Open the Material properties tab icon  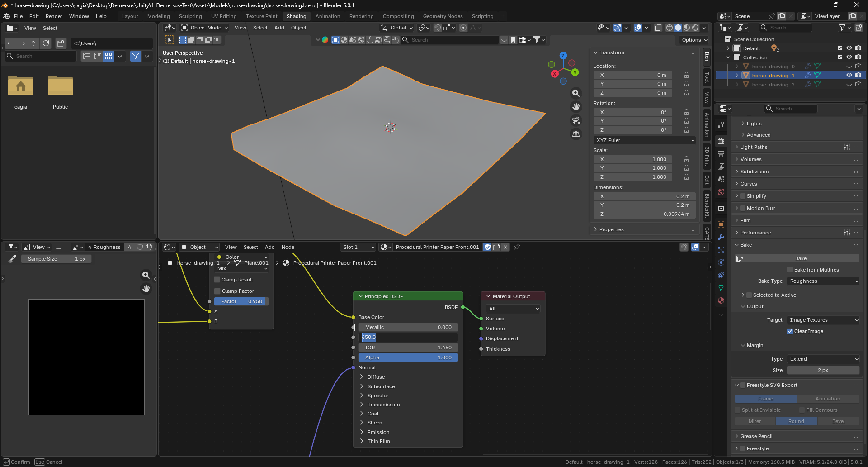[721, 300]
